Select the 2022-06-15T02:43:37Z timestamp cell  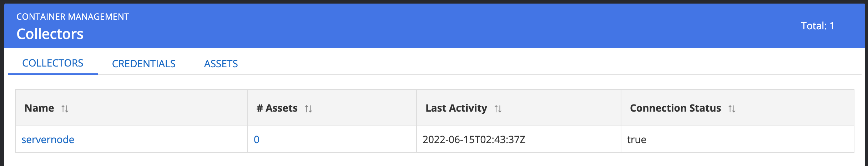click(x=474, y=140)
